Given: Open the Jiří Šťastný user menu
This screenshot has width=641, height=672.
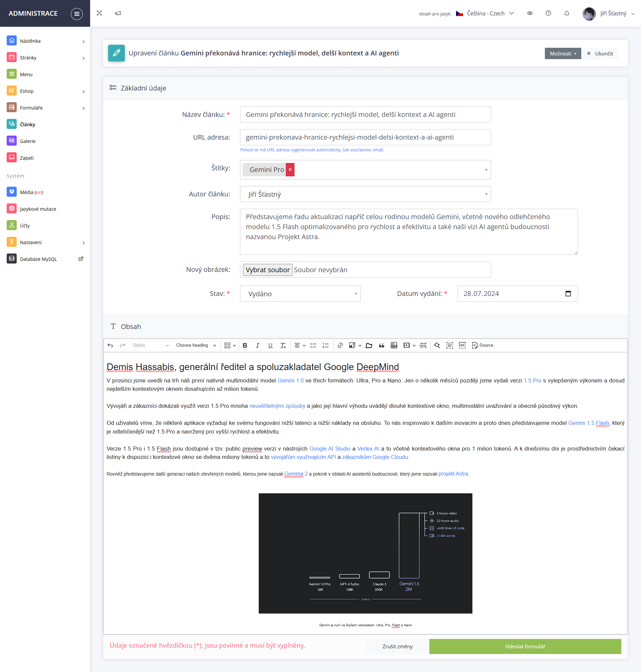Looking at the screenshot, I should click(x=609, y=14).
